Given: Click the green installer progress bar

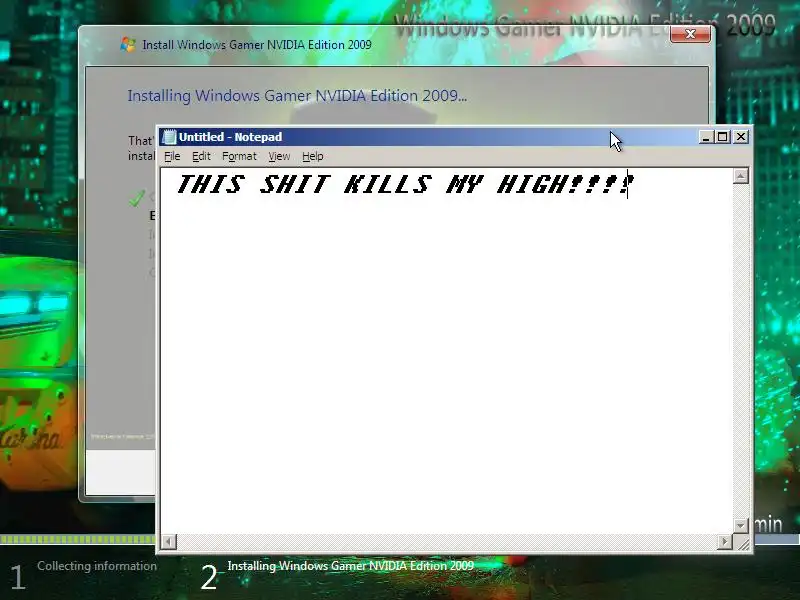Looking at the screenshot, I should tap(78, 539).
